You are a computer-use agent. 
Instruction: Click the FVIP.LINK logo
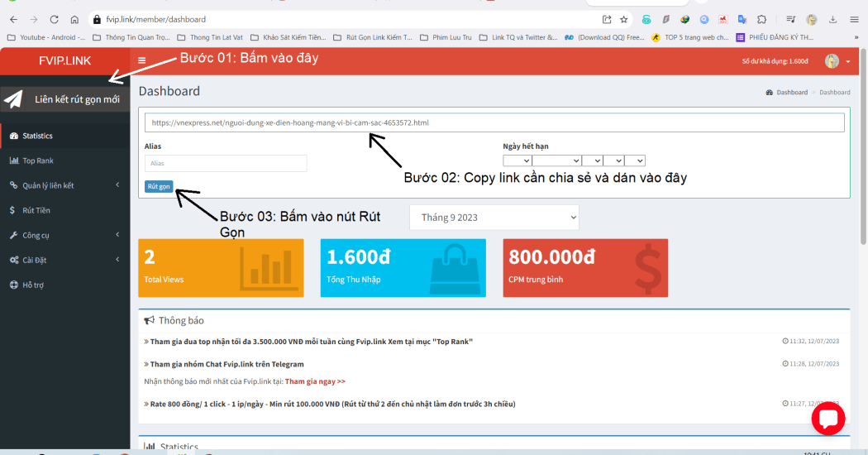click(x=64, y=61)
